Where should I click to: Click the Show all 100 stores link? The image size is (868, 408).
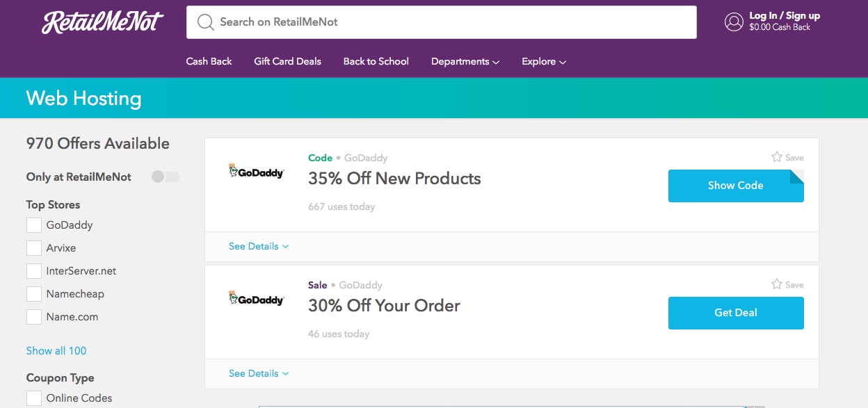click(x=56, y=351)
